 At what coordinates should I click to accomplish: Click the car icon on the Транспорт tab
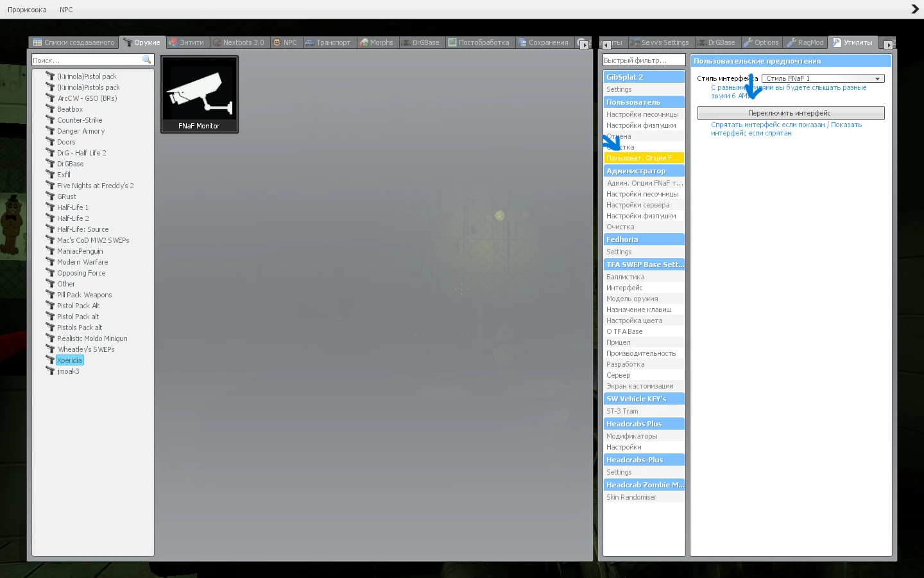coord(309,42)
